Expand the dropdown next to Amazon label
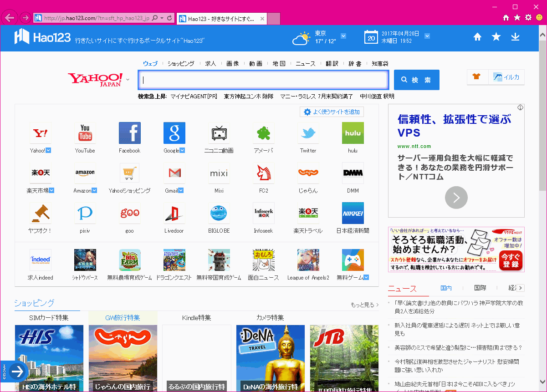 coord(94,191)
